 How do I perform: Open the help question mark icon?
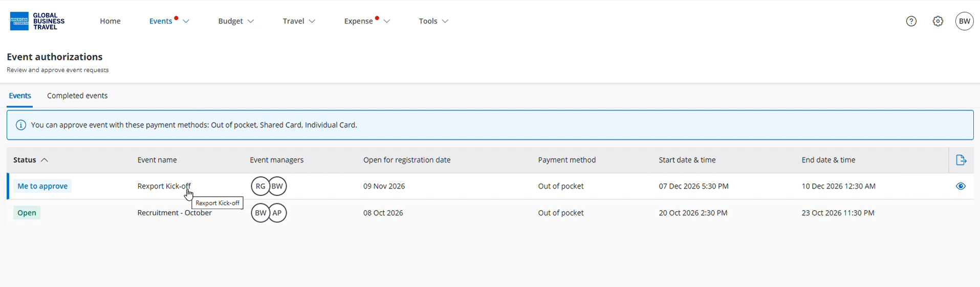point(911,21)
